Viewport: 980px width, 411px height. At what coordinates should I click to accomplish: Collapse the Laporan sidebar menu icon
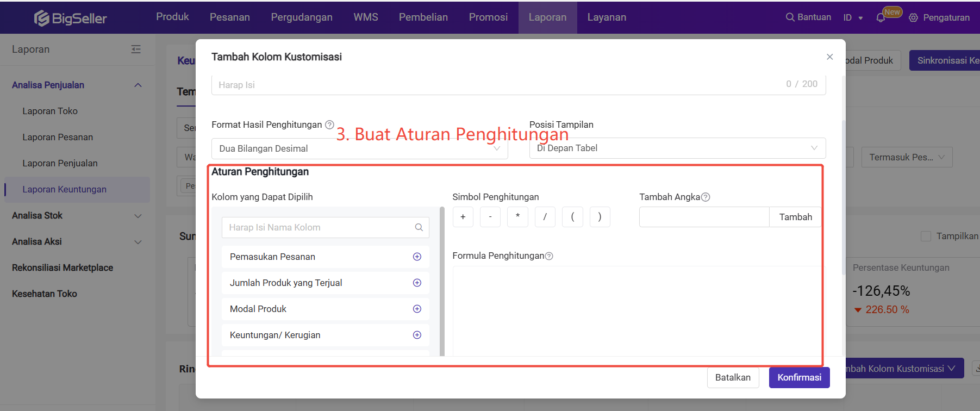point(136,49)
